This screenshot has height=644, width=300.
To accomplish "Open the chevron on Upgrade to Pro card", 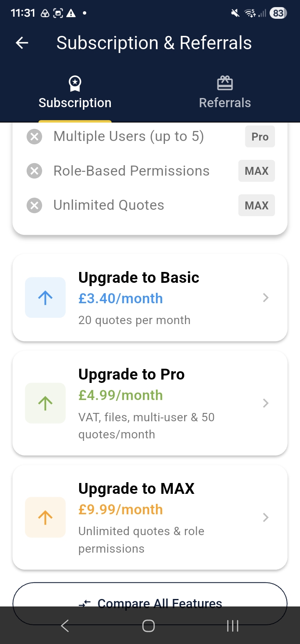I will point(266,403).
